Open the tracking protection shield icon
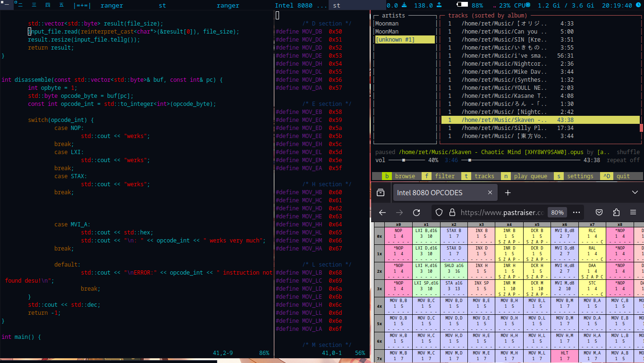Viewport: 644px width, 363px height. tap(439, 213)
